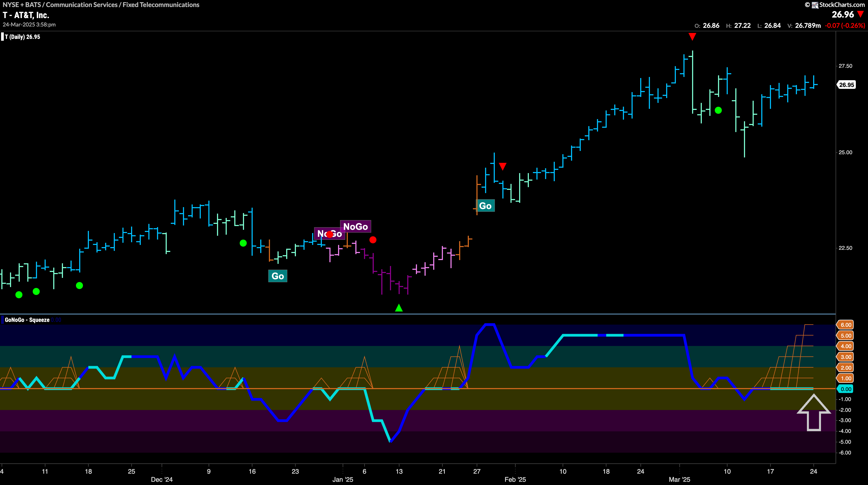Screen dimensions: 868x485
Task: Click the Dec '24 month label
Action: click(162, 480)
